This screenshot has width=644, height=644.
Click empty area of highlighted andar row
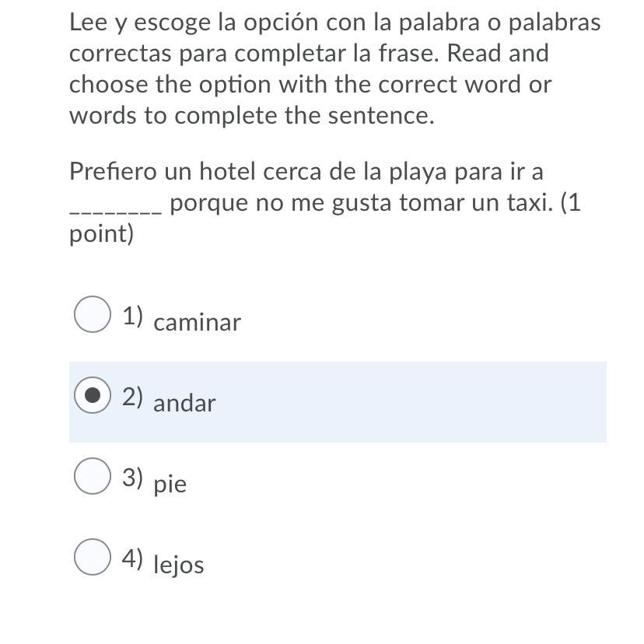tap(411, 402)
